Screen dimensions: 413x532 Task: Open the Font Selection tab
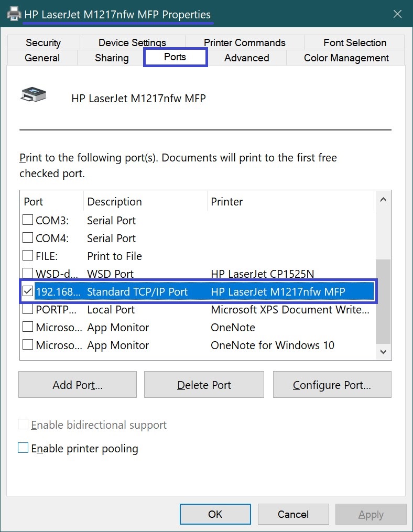coord(355,42)
